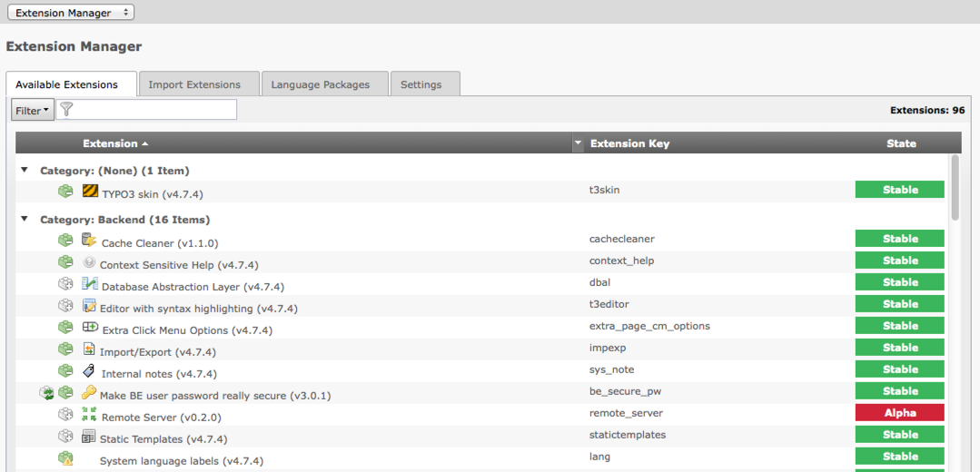980x472 pixels.
Task: Click the funnel icon in filter field
Action: coord(66,110)
